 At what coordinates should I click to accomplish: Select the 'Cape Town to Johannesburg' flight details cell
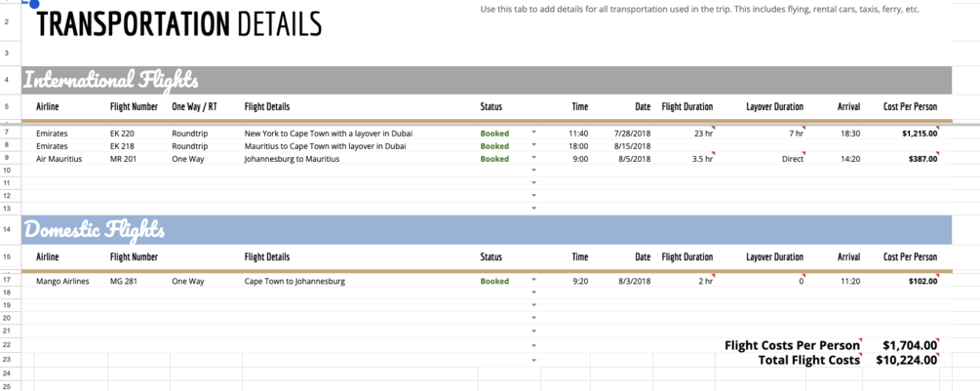(295, 281)
